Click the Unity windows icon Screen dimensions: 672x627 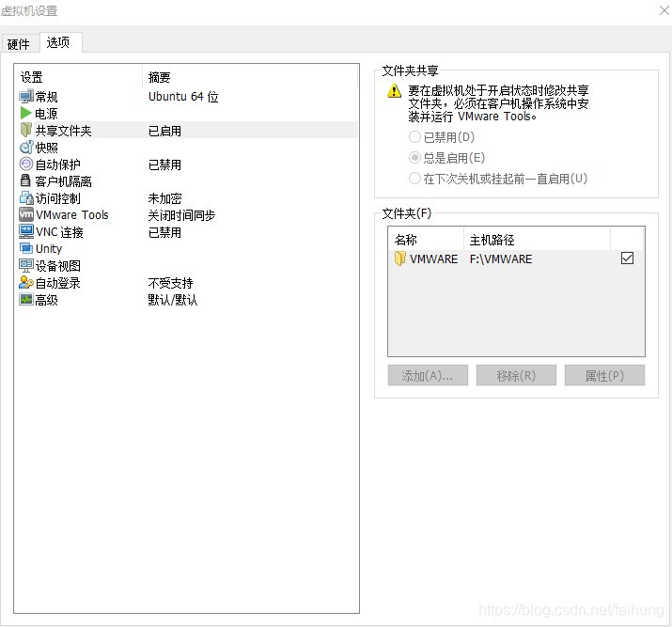pos(26,248)
